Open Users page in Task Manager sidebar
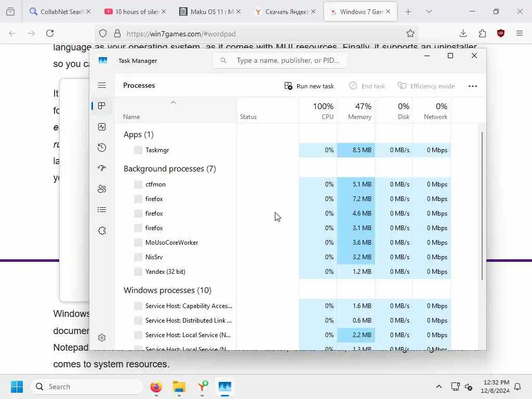This screenshot has height=399, width=532. (x=102, y=189)
